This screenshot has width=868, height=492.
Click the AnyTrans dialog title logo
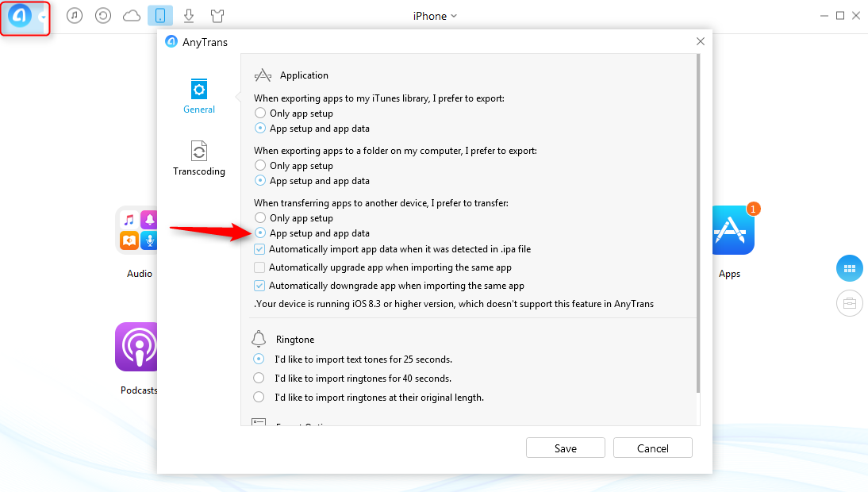[171, 41]
